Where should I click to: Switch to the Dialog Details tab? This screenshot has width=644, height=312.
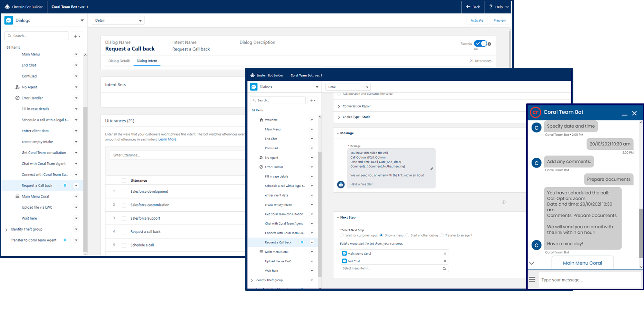[119, 61]
